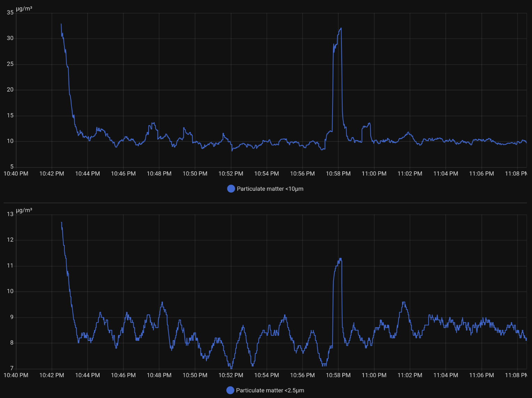Click the 13 y-axis label on lower chart

coord(10,214)
